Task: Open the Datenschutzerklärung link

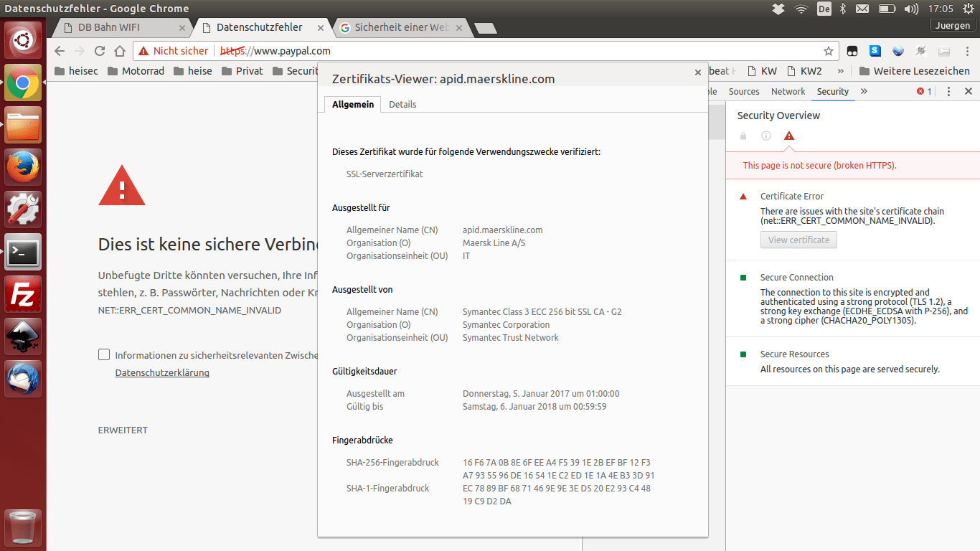Action: coord(162,373)
